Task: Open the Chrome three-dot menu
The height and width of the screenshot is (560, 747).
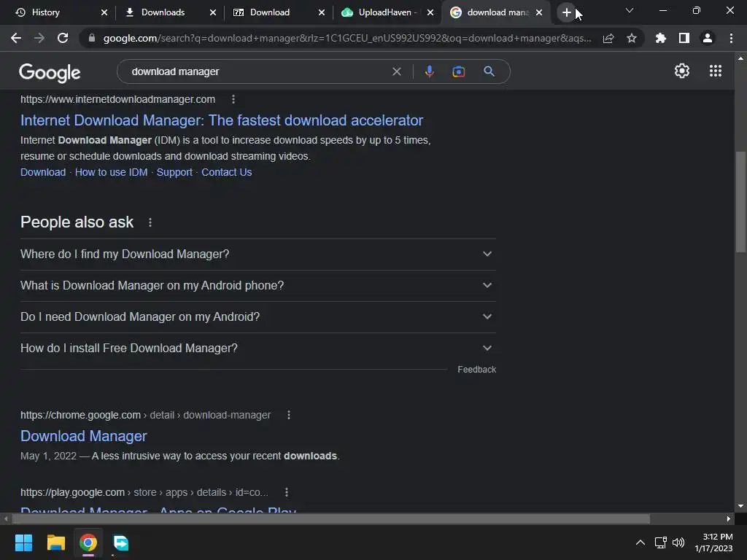Action: tap(731, 38)
